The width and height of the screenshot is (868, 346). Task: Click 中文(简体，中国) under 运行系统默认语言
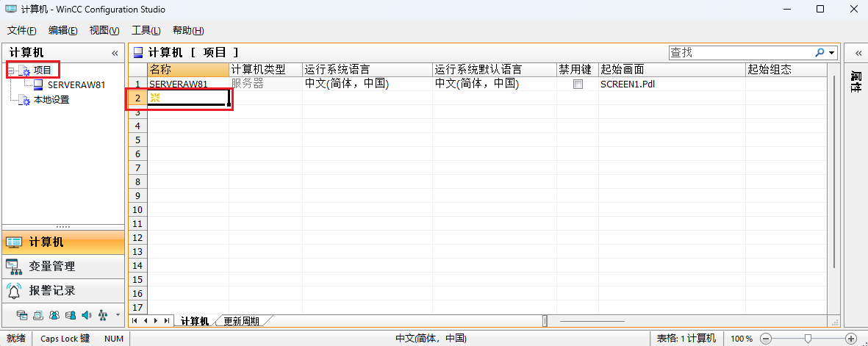(495, 84)
